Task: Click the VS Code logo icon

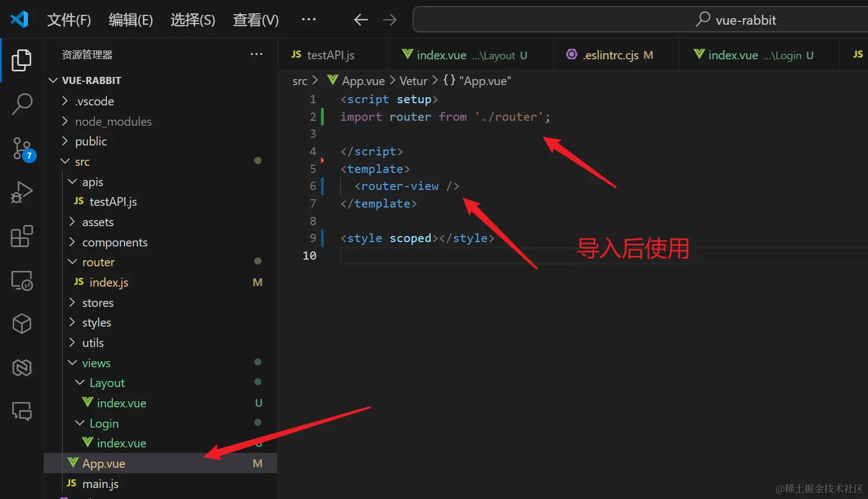Action: point(19,19)
